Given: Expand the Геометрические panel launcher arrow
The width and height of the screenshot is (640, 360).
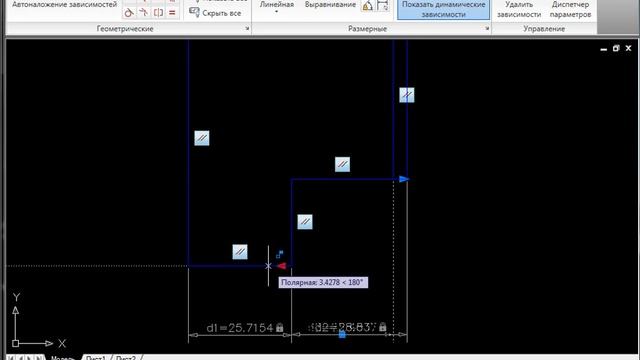Looking at the screenshot, I should coord(247,29).
